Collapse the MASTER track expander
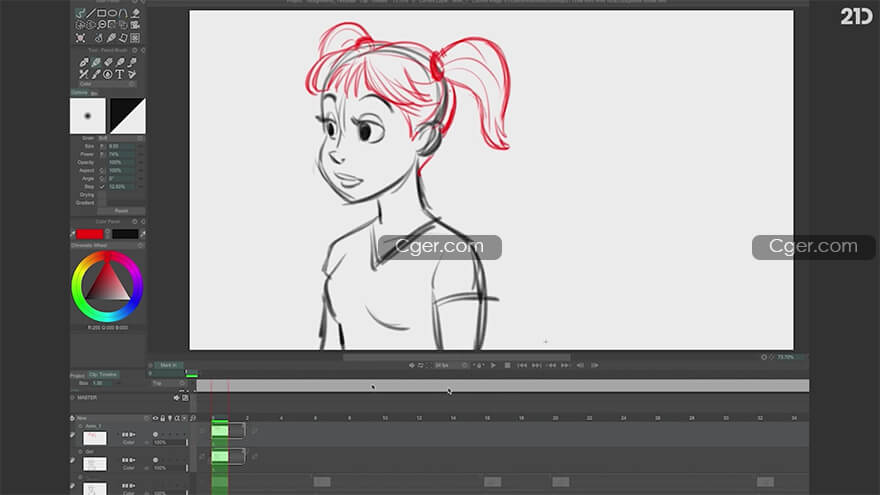The height and width of the screenshot is (495, 880). point(72,397)
